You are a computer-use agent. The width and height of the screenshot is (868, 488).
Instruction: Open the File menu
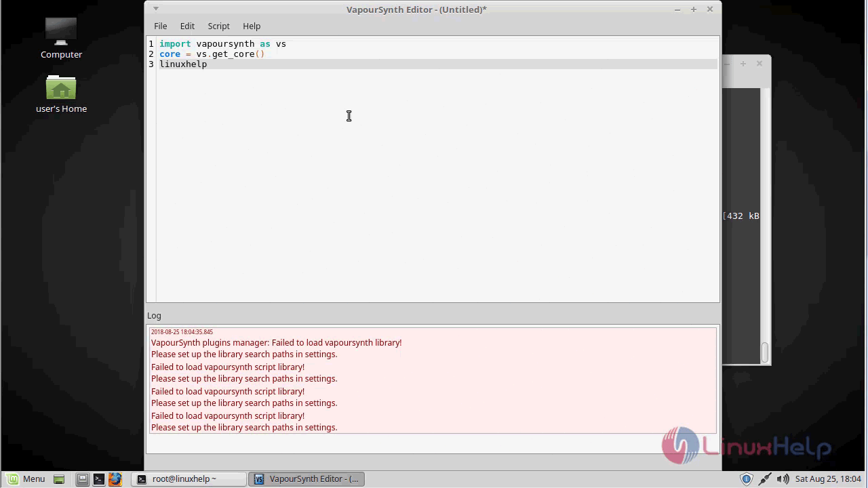160,26
